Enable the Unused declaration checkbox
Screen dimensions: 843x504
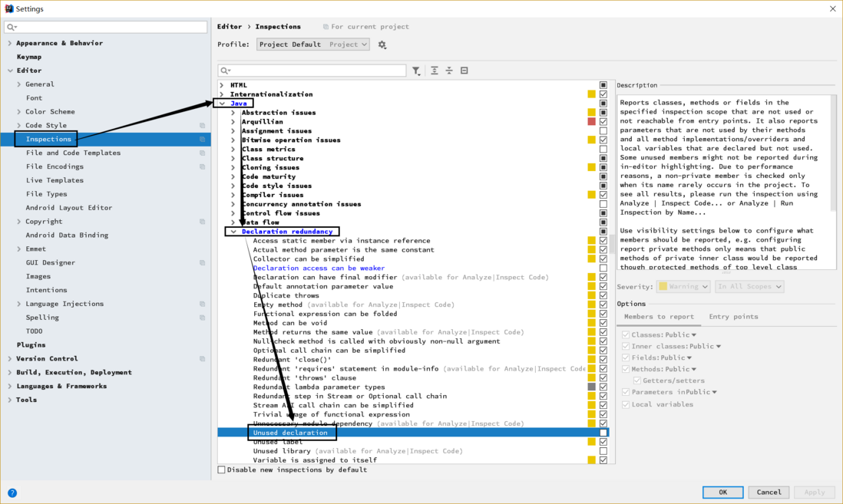(603, 433)
